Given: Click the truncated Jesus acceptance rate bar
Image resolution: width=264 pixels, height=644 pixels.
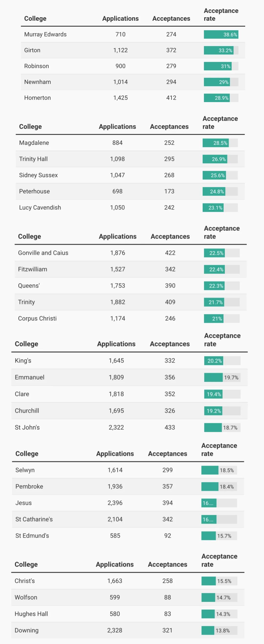Looking at the screenshot, I should (219, 503).
